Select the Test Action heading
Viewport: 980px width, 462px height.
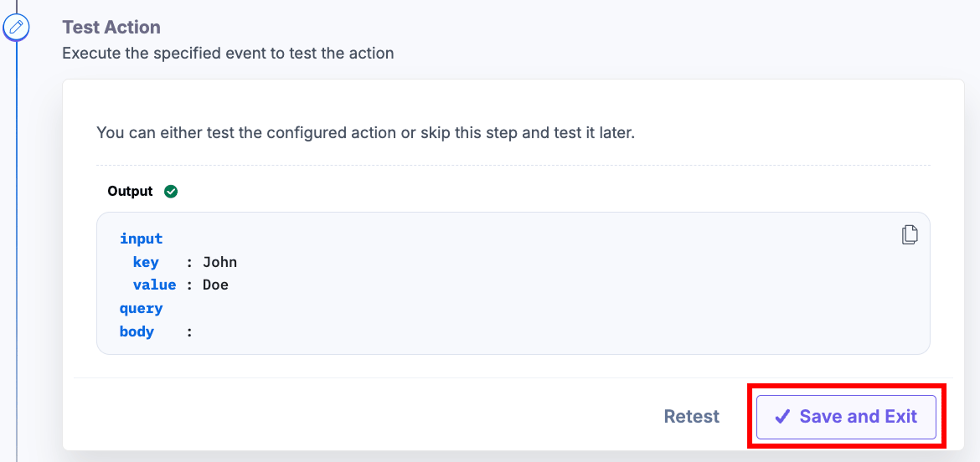coord(112,27)
